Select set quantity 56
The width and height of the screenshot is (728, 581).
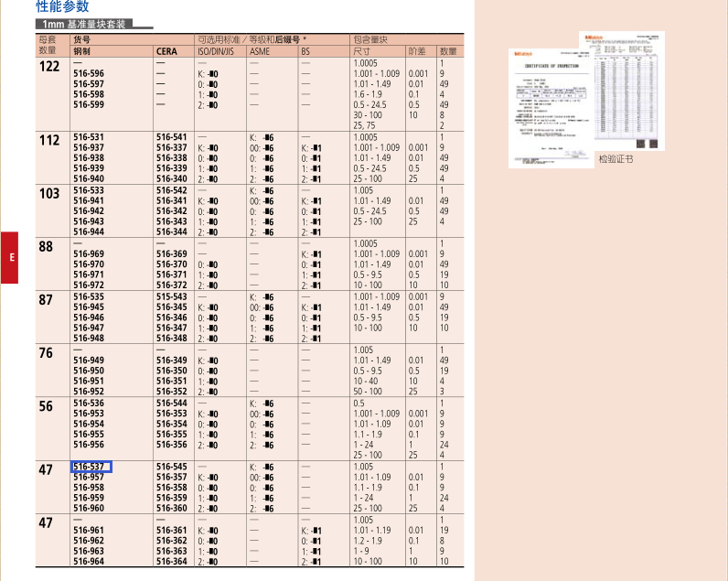[46, 406]
